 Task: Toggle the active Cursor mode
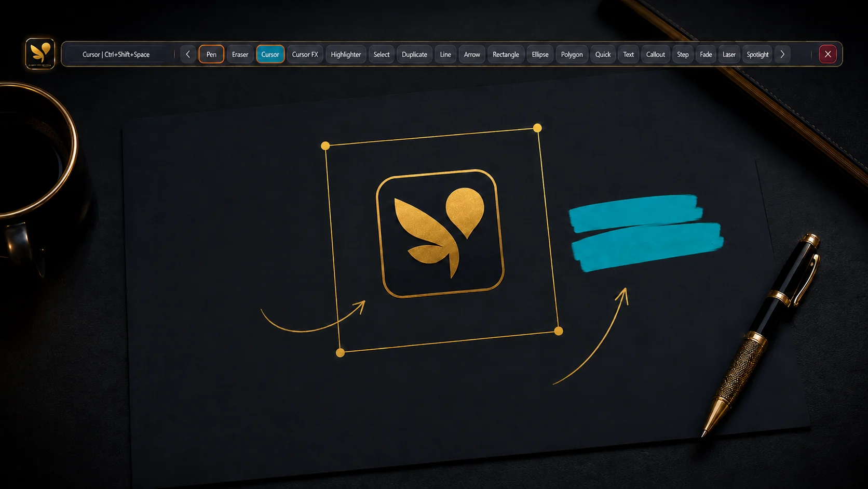click(270, 54)
